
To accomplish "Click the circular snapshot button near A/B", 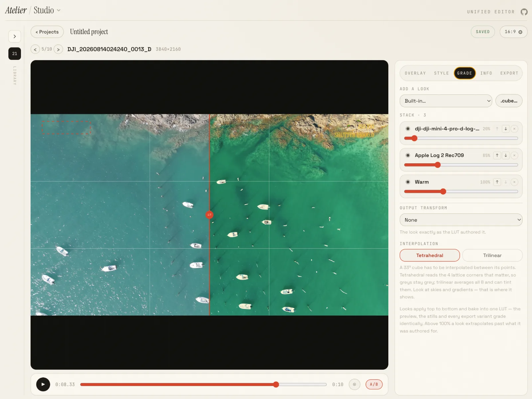I will click(354, 384).
